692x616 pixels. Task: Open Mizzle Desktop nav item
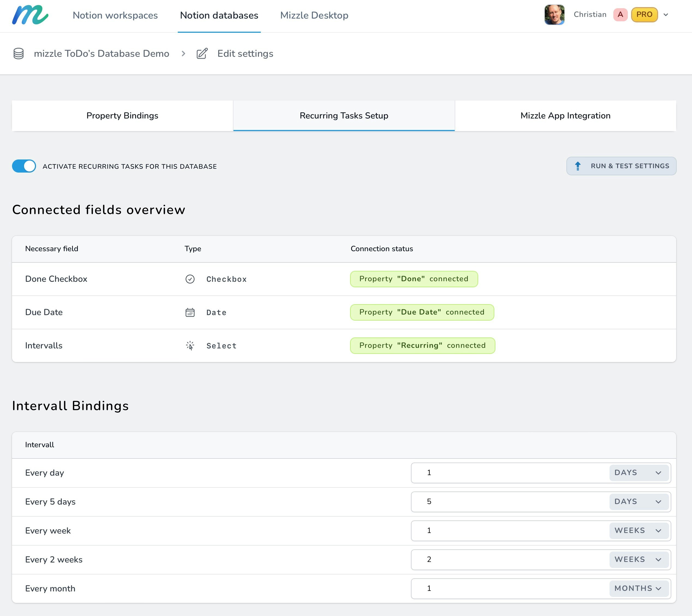[x=314, y=15]
